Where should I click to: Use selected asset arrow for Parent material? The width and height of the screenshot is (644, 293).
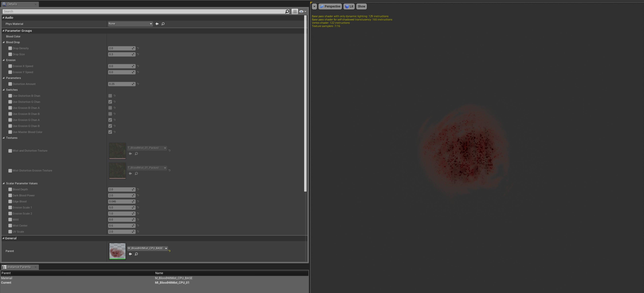[130, 254]
